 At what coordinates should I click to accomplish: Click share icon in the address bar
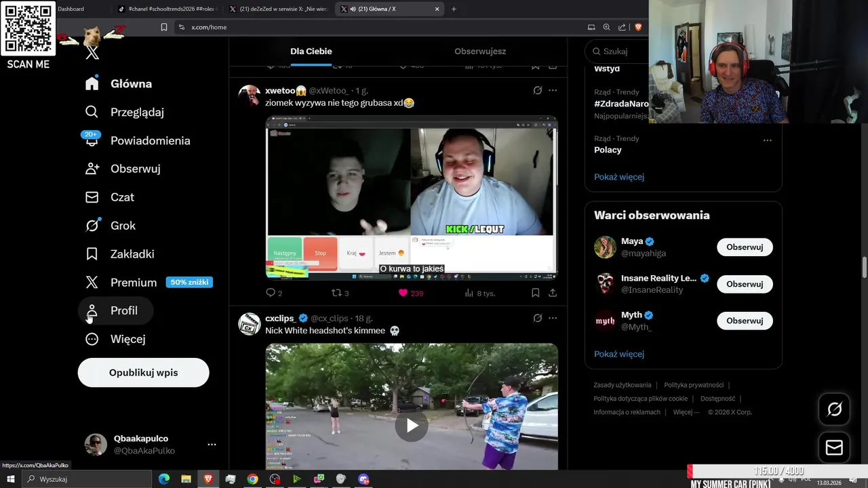point(622,27)
